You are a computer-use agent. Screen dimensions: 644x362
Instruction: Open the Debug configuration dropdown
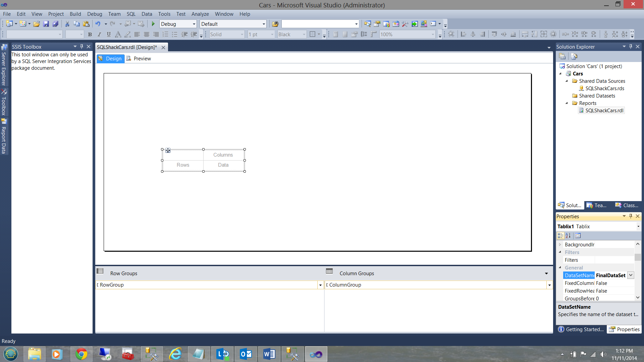pyautogui.click(x=194, y=24)
